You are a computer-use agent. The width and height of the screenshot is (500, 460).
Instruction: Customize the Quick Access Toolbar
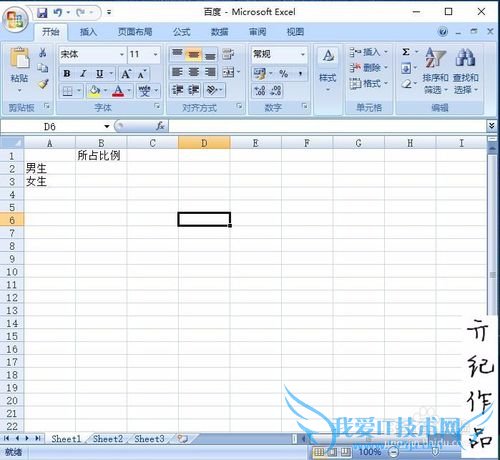point(109,13)
